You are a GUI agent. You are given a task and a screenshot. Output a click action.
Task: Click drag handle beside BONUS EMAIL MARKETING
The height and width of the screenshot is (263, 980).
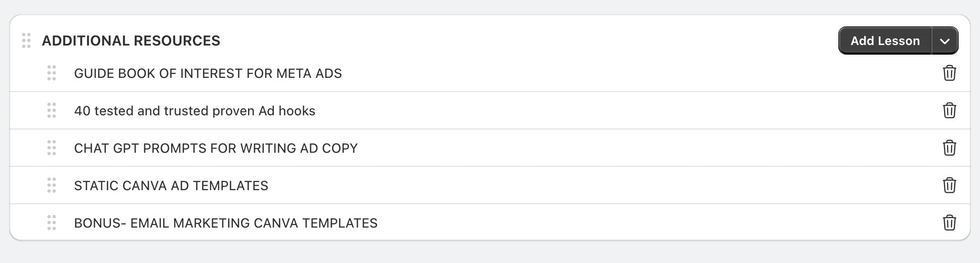click(52, 223)
